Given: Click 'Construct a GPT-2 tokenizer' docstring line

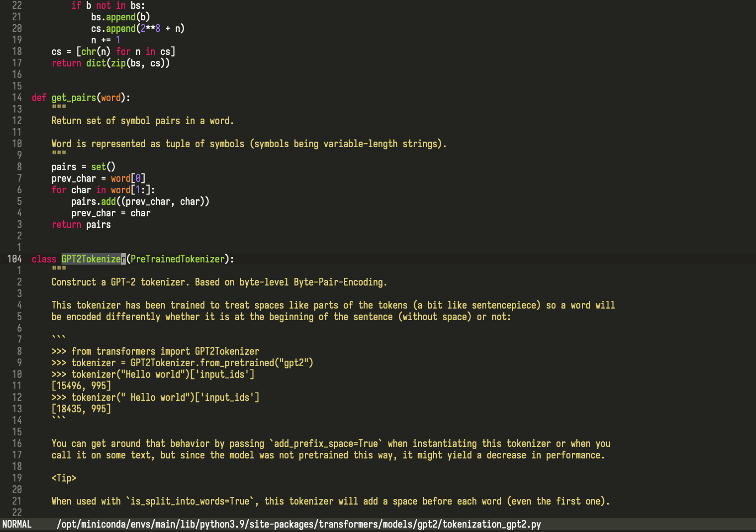Looking at the screenshot, I should point(219,282).
